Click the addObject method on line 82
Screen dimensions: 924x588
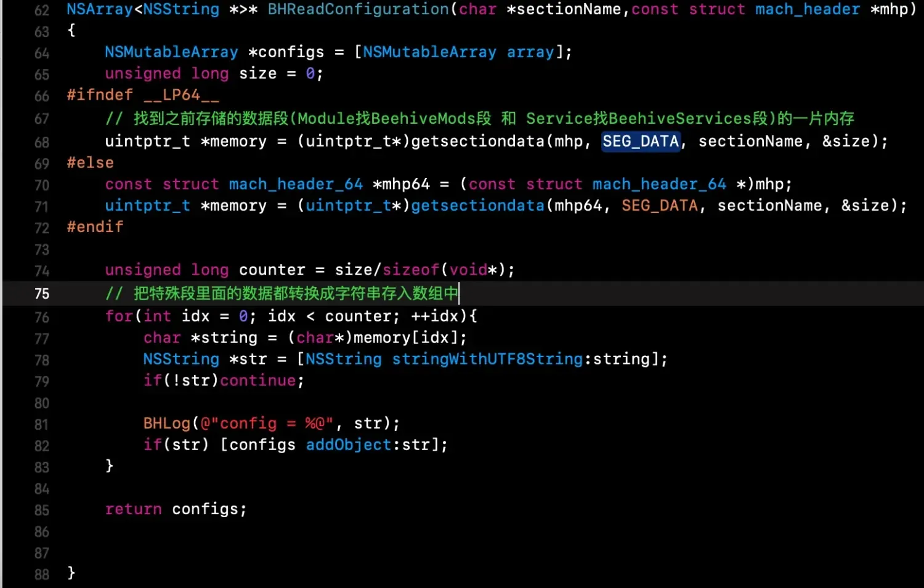pyautogui.click(x=348, y=445)
